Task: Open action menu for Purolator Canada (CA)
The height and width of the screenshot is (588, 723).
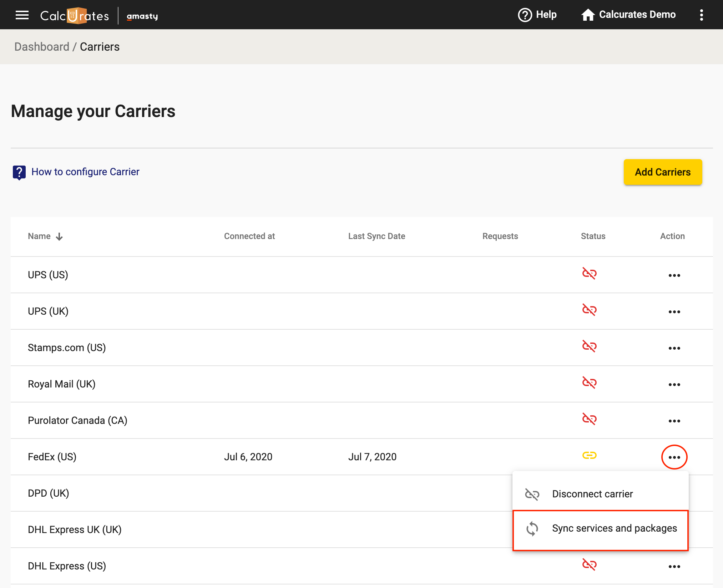Action: [674, 421]
